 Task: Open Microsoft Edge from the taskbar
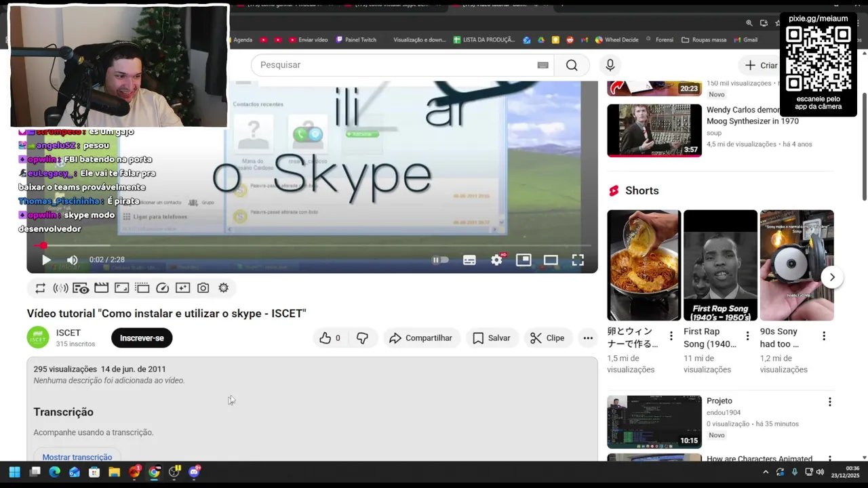[x=54, y=472]
